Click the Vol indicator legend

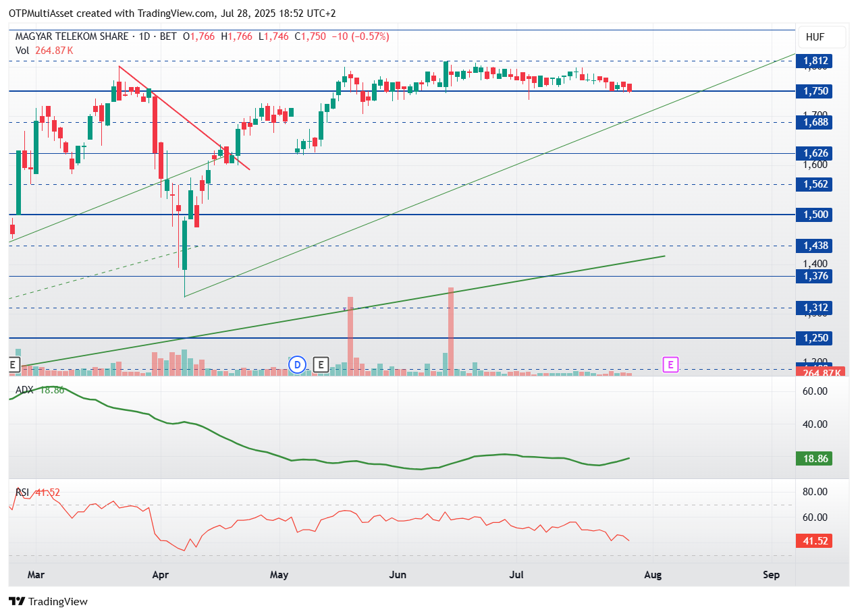click(x=45, y=50)
